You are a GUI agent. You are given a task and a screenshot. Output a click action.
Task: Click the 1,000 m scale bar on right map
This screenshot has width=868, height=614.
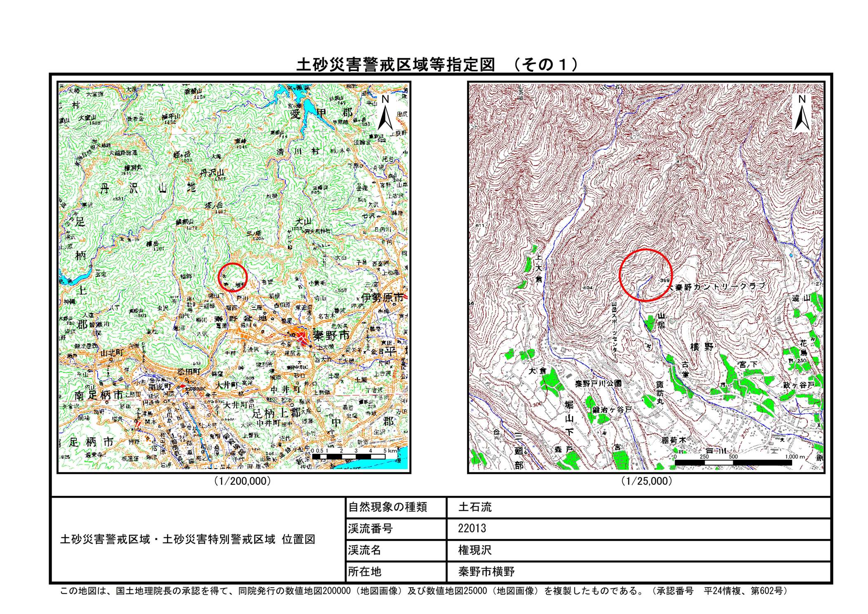733,462
